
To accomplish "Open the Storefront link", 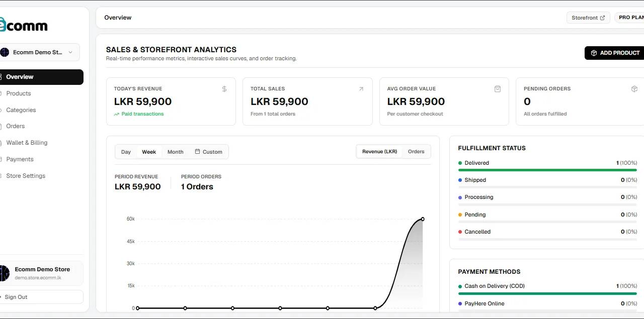I will (588, 18).
